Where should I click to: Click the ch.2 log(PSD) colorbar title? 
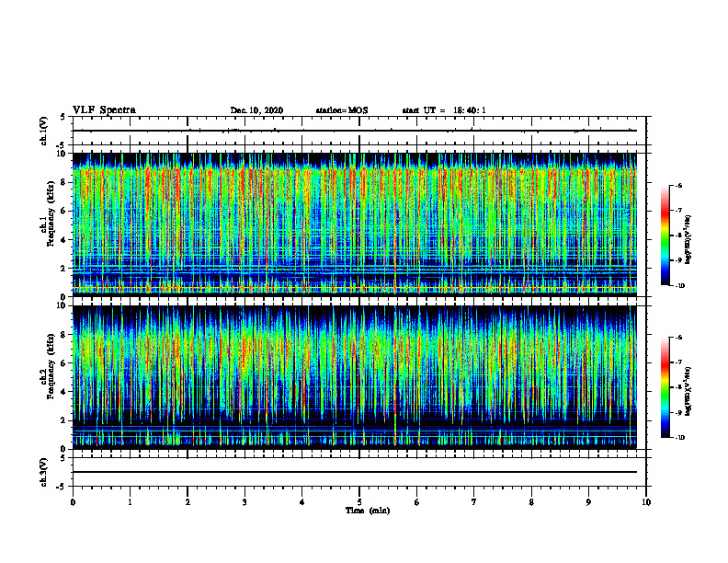click(x=688, y=391)
